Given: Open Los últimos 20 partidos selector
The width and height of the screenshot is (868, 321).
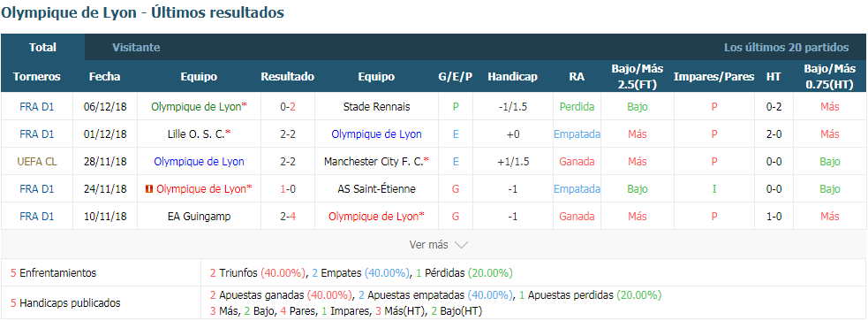Looking at the screenshot, I should 786,47.
